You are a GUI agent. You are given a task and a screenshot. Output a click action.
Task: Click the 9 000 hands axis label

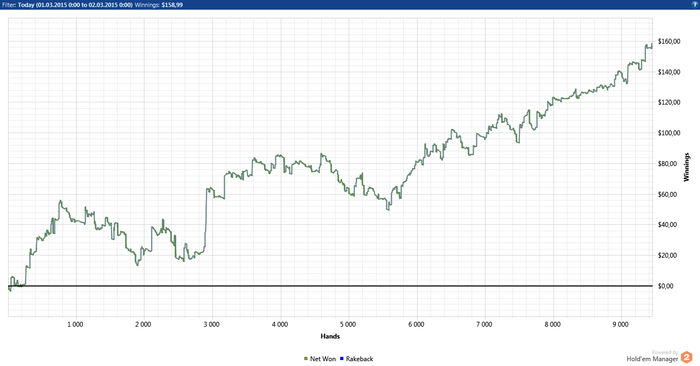pyautogui.click(x=621, y=324)
